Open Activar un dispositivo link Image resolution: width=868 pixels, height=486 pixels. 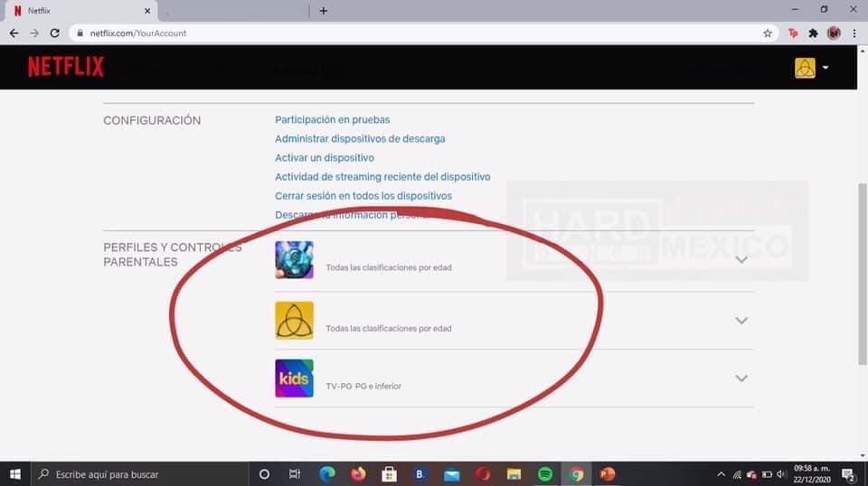(325, 157)
